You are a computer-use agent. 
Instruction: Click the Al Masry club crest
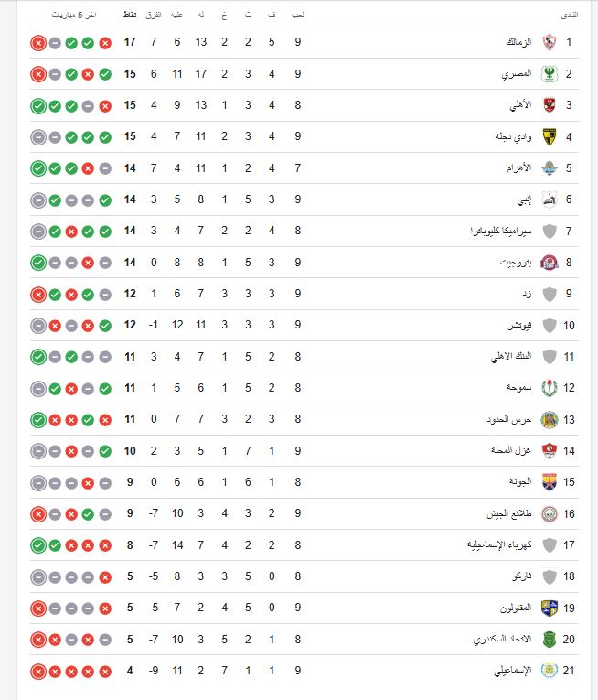(550, 73)
